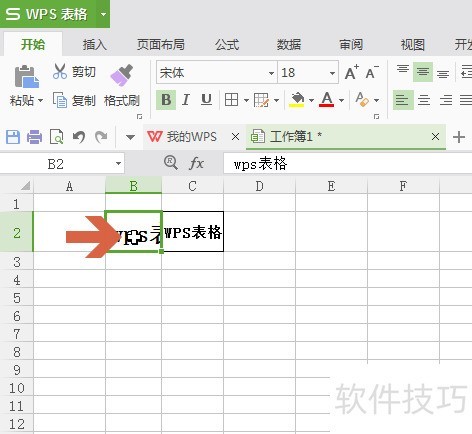Open the 数据 tab
Image resolution: width=472 pixels, height=434 pixels.
pyautogui.click(x=289, y=44)
